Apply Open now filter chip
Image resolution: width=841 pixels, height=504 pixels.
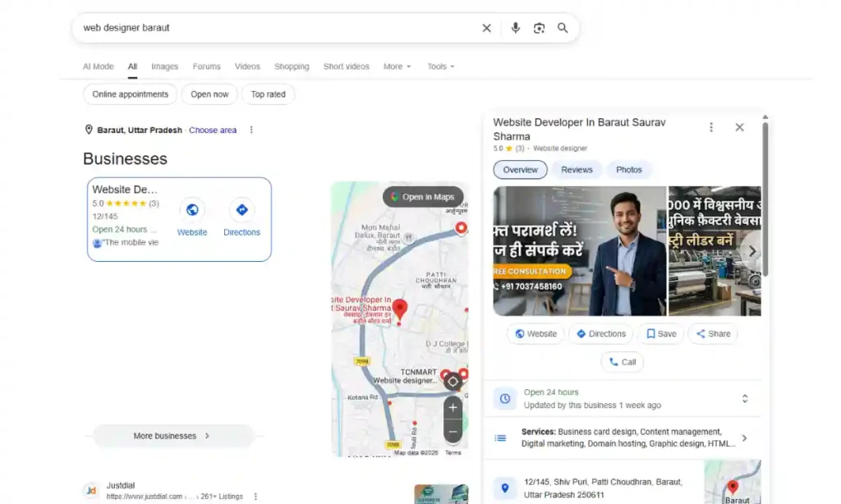pos(209,94)
